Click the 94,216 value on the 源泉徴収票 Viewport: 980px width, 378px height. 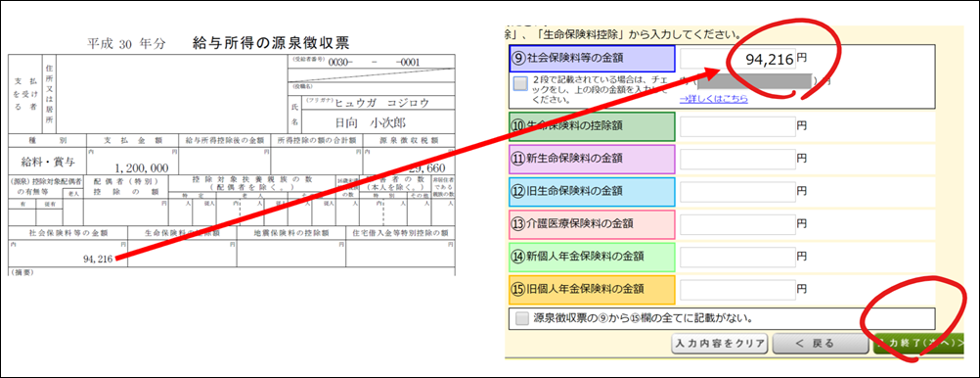(x=98, y=259)
